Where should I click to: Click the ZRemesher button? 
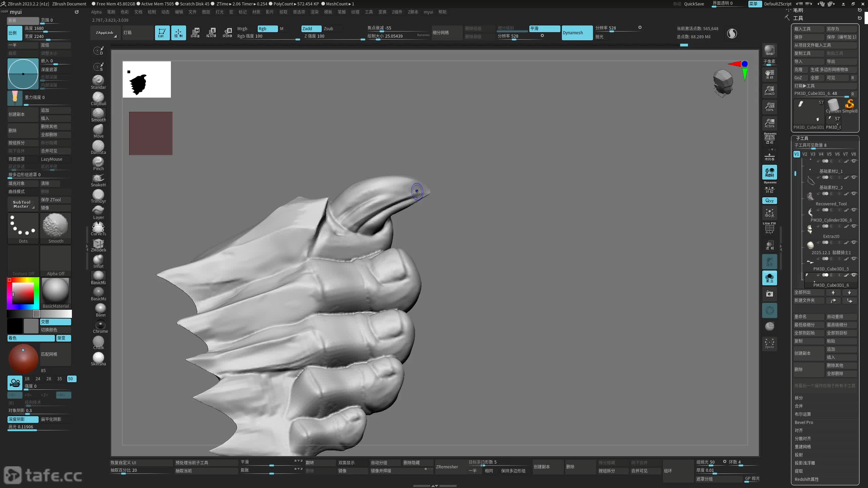(447, 467)
